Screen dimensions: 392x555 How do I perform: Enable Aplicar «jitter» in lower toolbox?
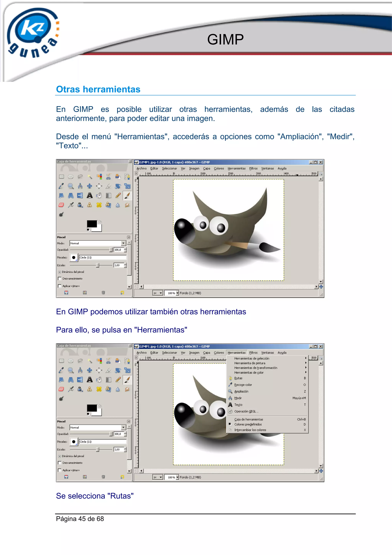(x=60, y=470)
